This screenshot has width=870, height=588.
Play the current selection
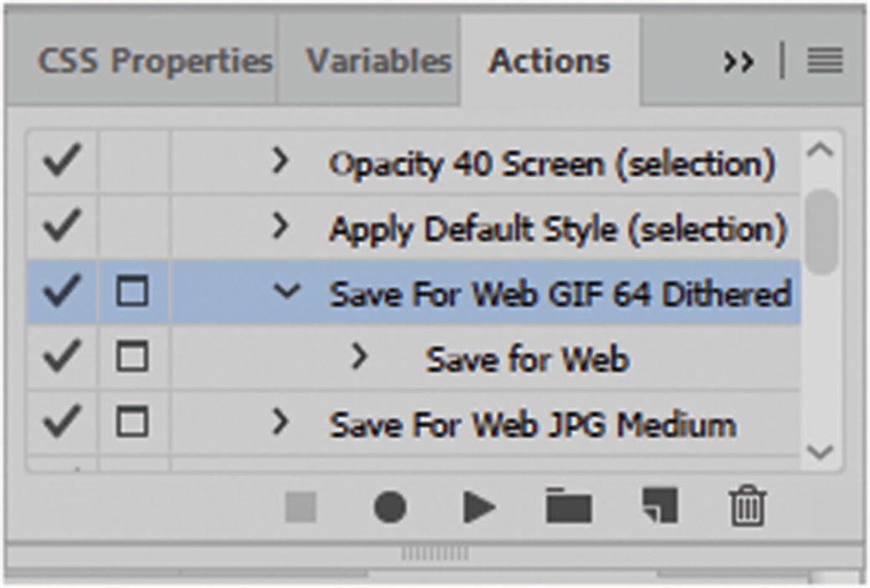[x=478, y=507]
